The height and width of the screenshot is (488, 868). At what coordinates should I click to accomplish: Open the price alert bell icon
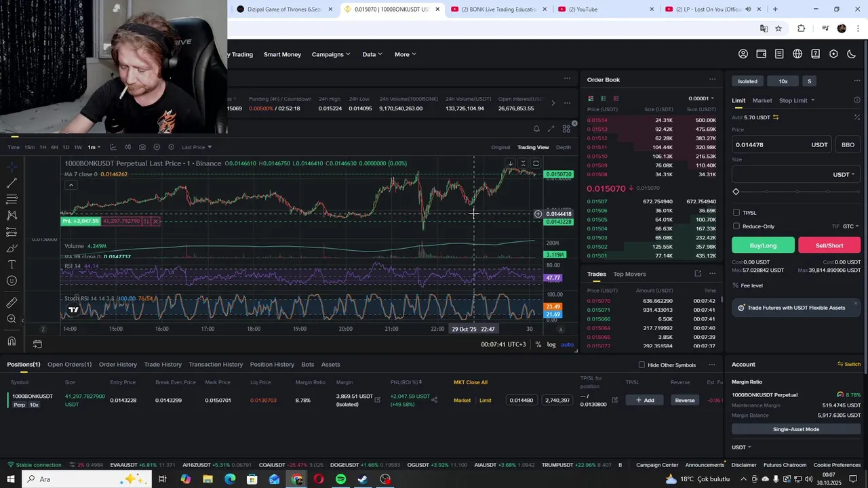click(x=536, y=129)
